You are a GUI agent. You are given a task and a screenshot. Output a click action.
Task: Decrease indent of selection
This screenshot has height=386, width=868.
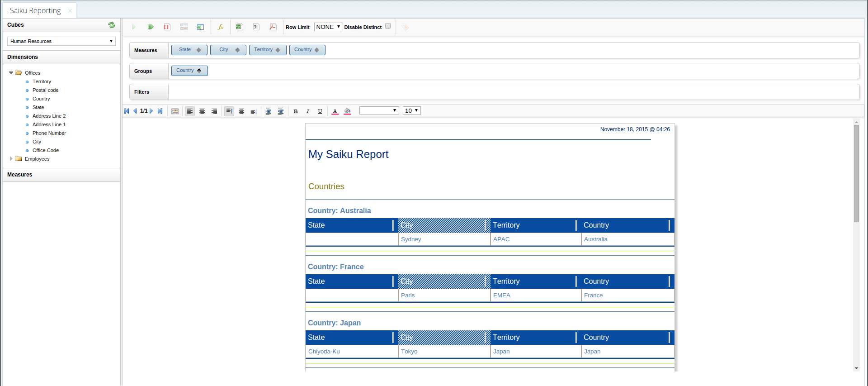tap(281, 111)
